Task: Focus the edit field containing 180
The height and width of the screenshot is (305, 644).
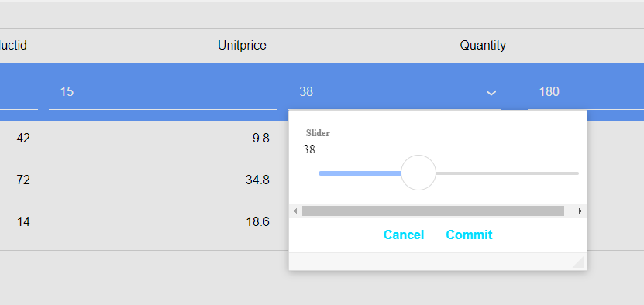Action: (x=586, y=92)
